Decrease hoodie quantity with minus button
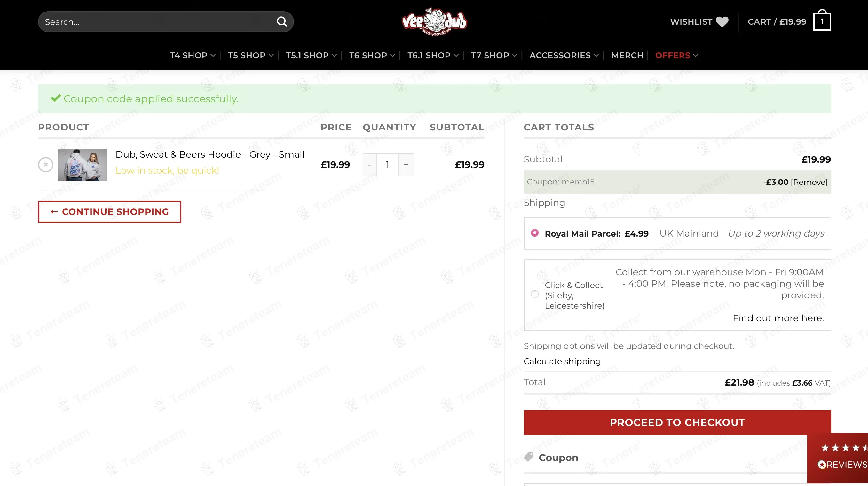 click(x=370, y=165)
